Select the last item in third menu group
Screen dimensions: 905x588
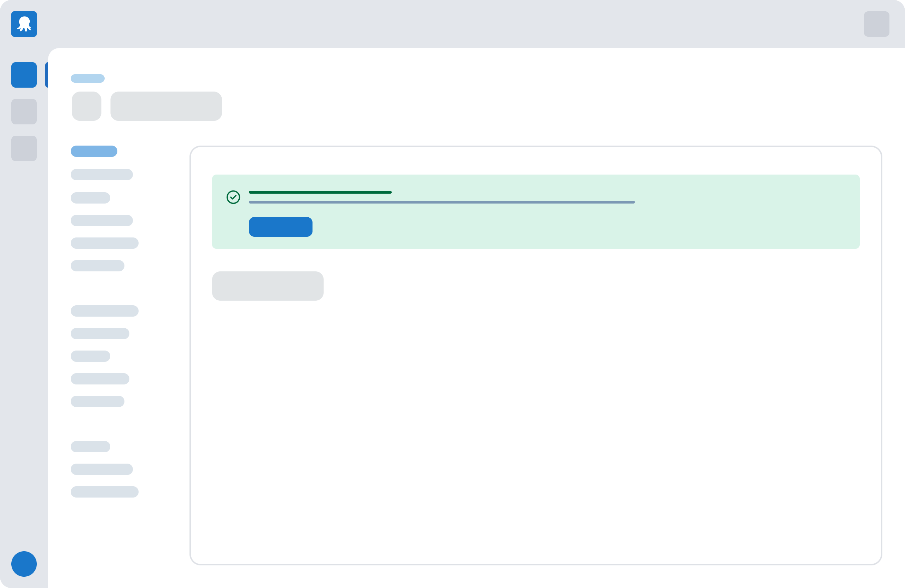105,492
